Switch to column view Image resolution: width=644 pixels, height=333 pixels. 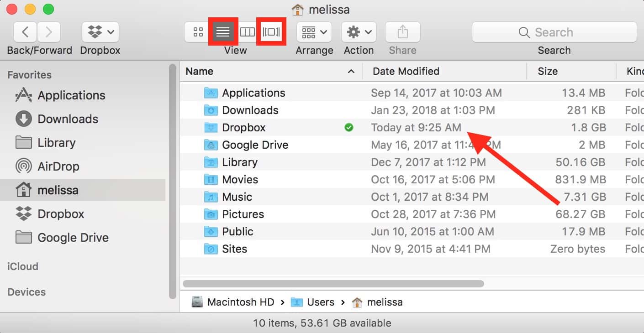click(247, 32)
